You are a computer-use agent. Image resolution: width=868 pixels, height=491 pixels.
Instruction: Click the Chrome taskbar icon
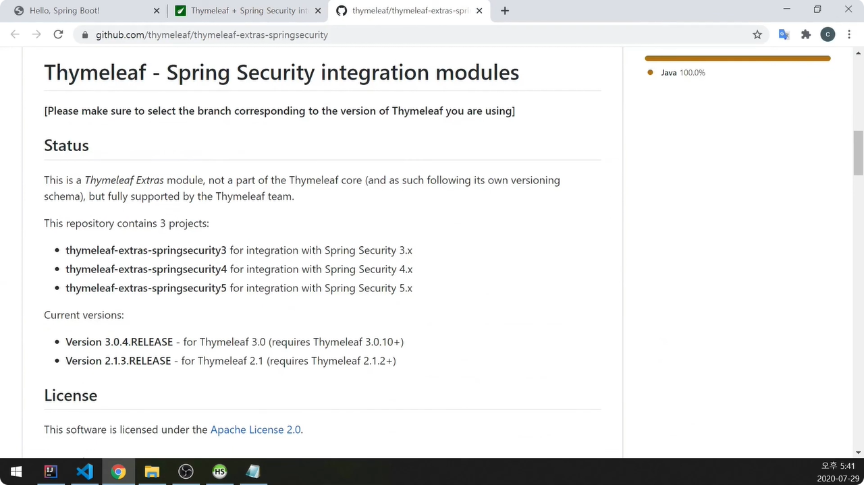(x=119, y=471)
